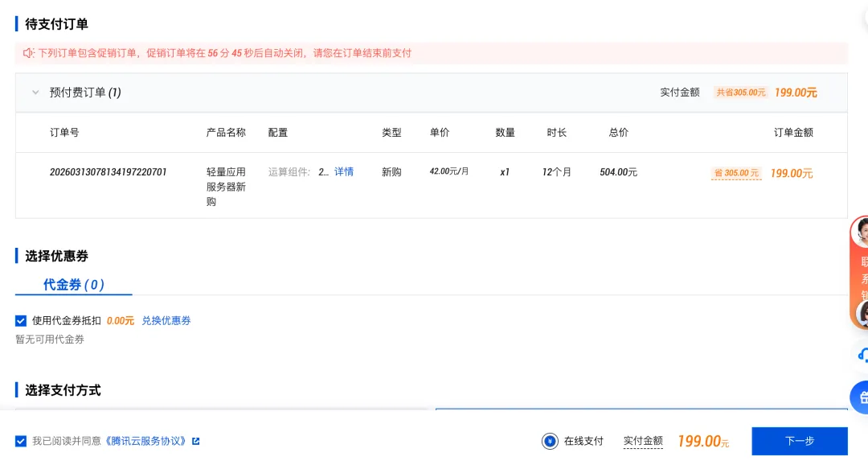
Task: Click the 在线支付 yuan coin icon
Action: [x=550, y=441]
